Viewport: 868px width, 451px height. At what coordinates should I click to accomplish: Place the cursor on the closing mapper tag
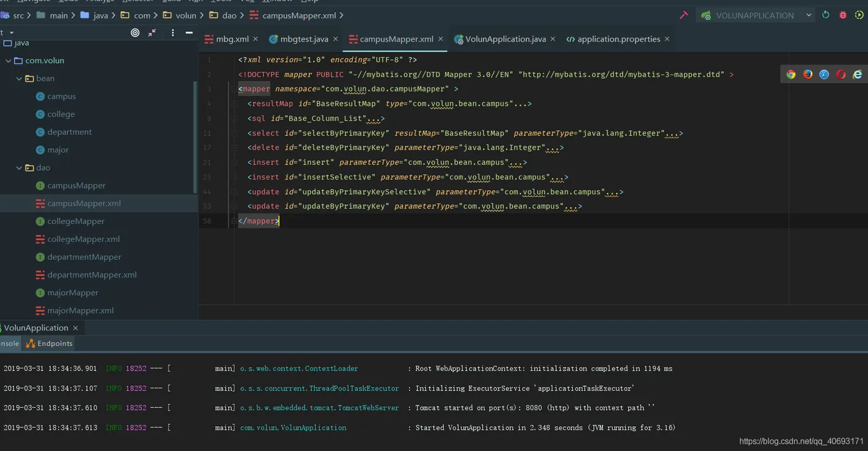259,221
